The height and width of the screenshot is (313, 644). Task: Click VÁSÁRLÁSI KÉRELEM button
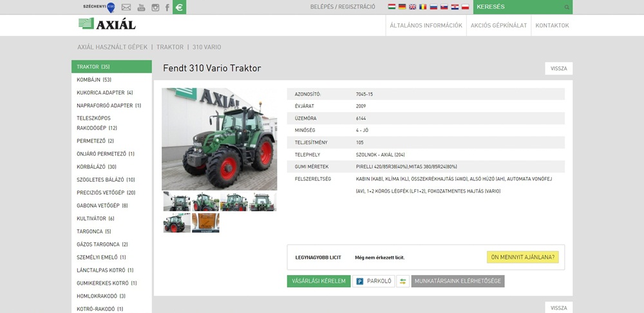(319, 281)
